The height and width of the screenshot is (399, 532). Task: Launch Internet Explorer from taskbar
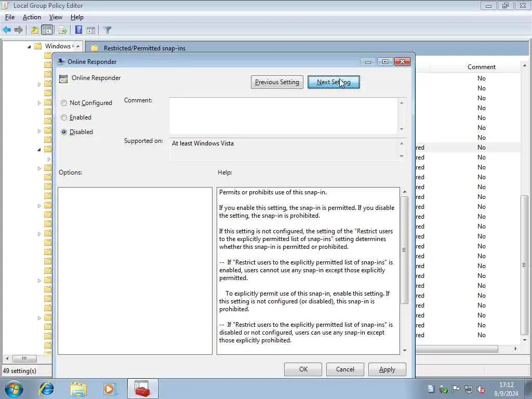(46, 389)
